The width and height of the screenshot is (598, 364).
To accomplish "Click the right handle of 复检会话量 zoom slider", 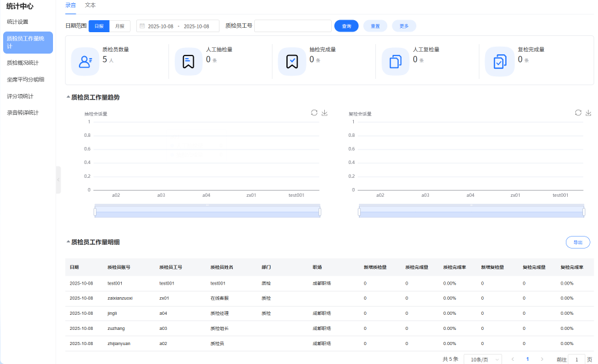I will point(584,211).
